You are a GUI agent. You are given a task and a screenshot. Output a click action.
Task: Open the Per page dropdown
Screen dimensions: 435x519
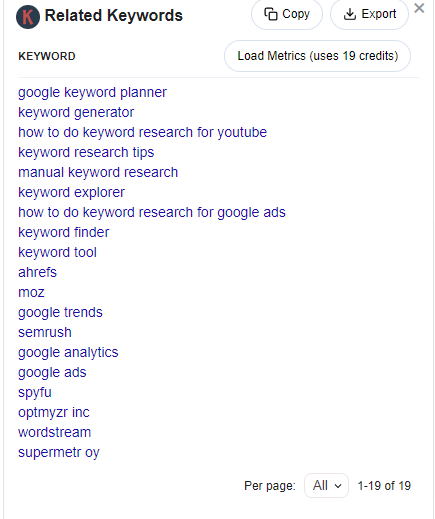[326, 485]
